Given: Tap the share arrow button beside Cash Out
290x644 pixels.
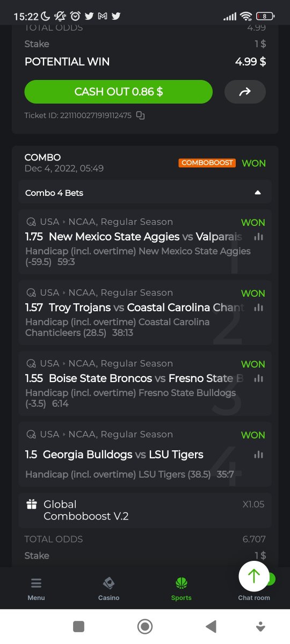Looking at the screenshot, I should (245, 92).
